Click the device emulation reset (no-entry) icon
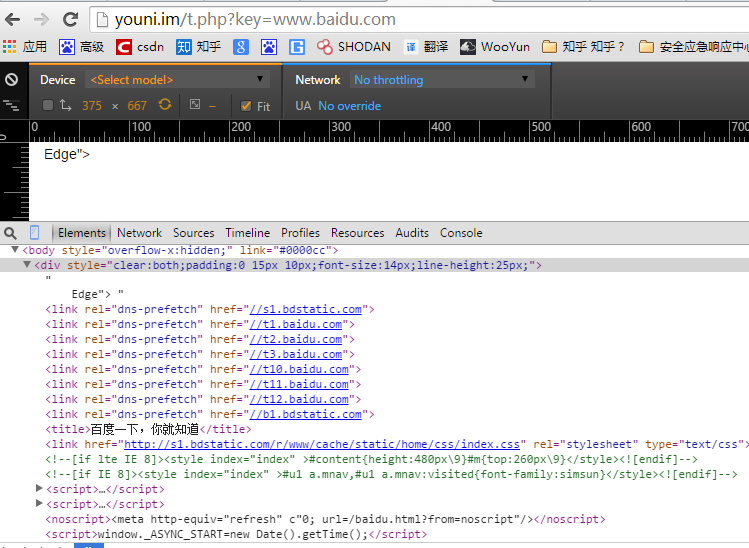Screen dimensions: 749x548 (11, 79)
